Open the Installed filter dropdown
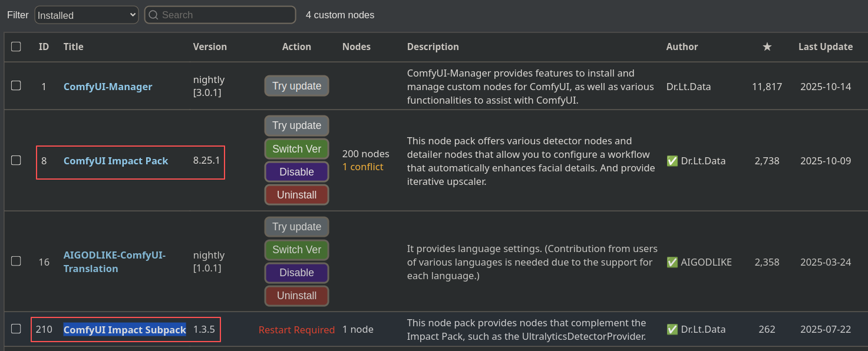This screenshot has height=351, width=868. click(x=87, y=15)
